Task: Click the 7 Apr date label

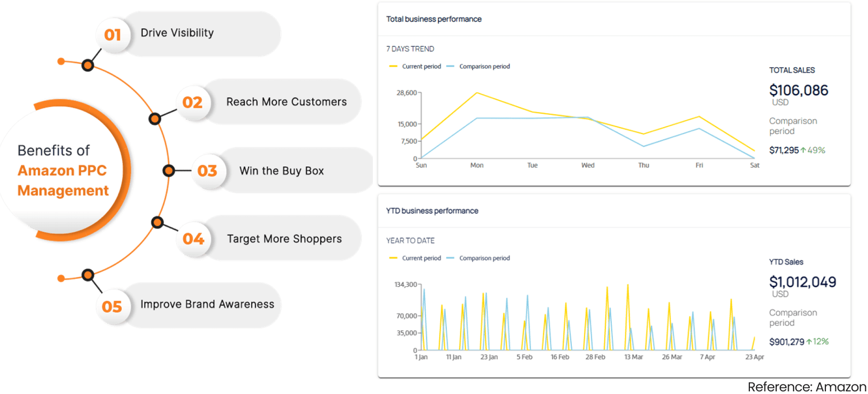Action: point(707,357)
